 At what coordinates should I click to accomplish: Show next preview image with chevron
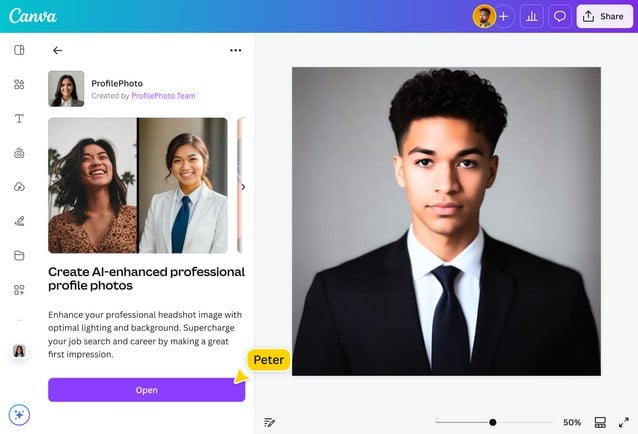pos(243,187)
